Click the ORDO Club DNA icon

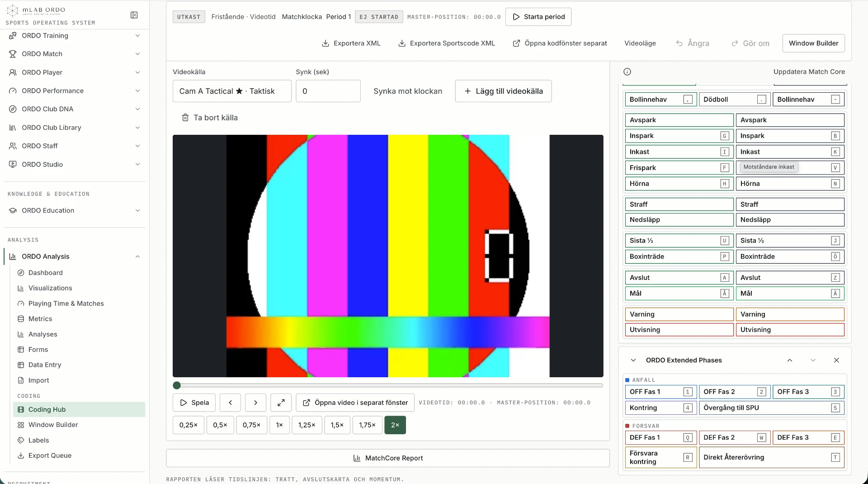[13, 109]
